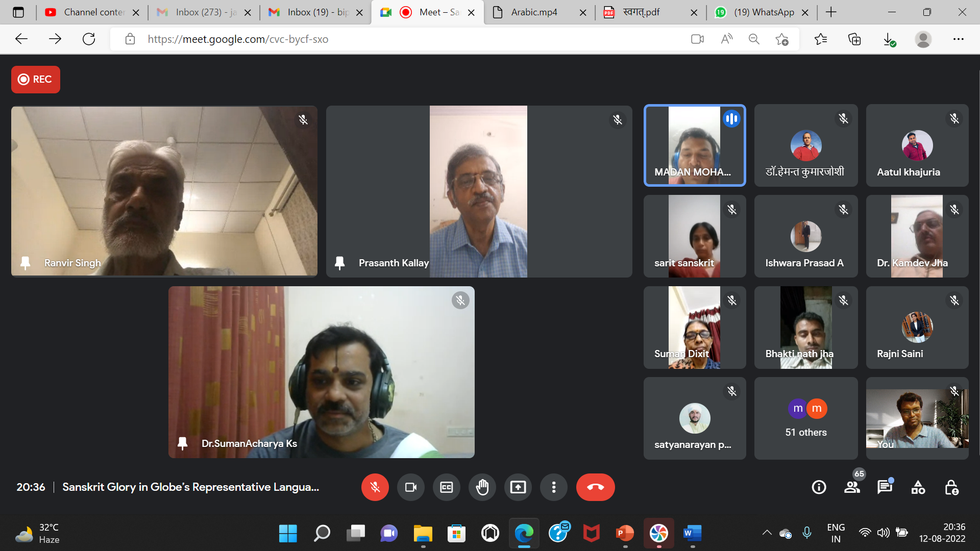Show everyone participants panel
Image resolution: width=980 pixels, height=551 pixels.
(852, 487)
